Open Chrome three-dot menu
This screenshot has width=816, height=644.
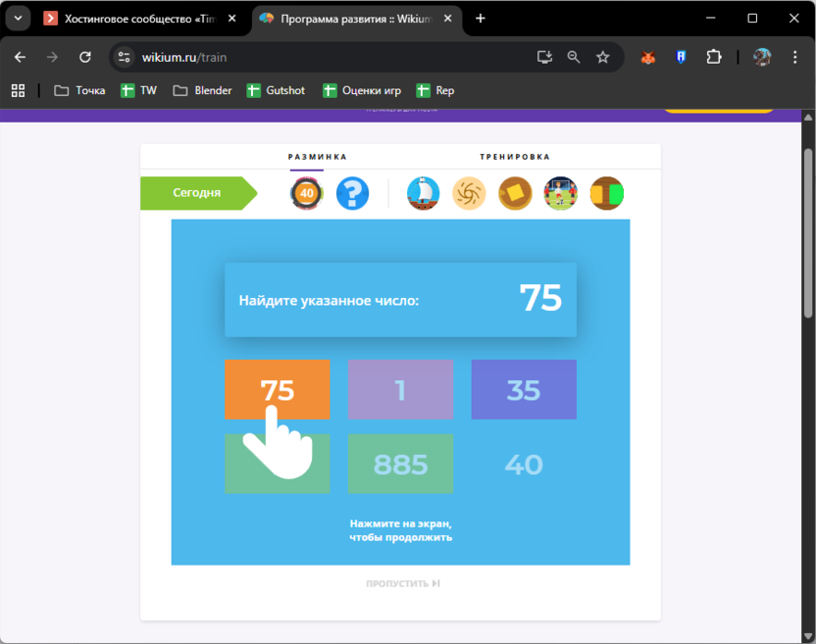click(794, 57)
